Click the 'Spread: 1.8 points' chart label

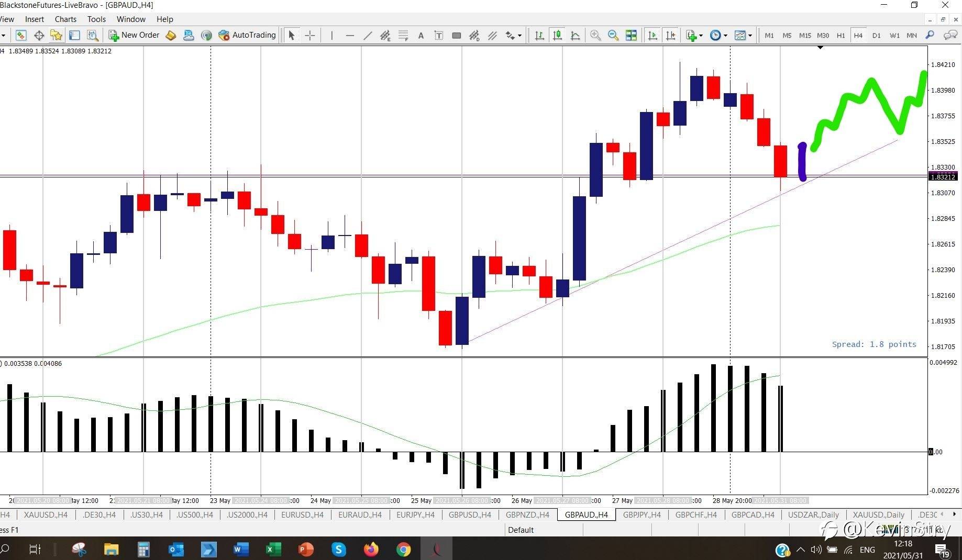click(x=874, y=344)
